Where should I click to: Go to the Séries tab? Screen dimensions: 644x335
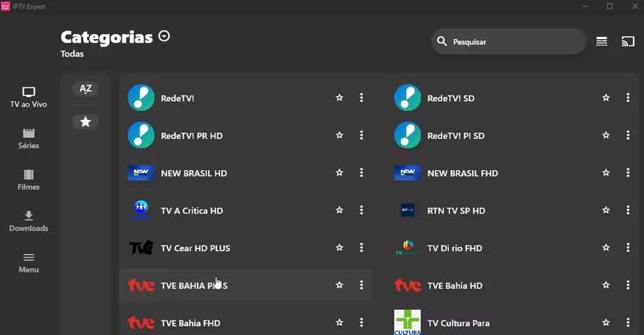click(29, 139)
